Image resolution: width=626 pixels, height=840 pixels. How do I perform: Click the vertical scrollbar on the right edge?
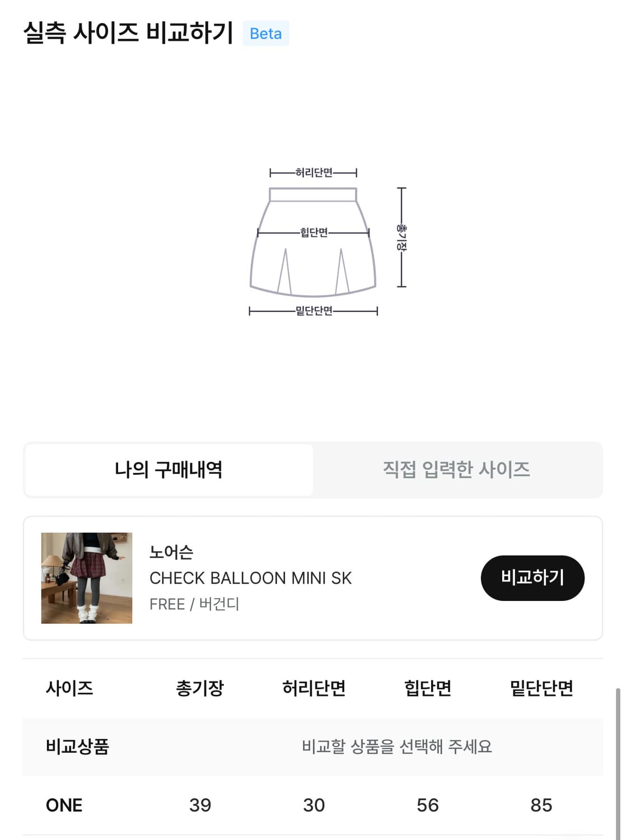point(618,762)
